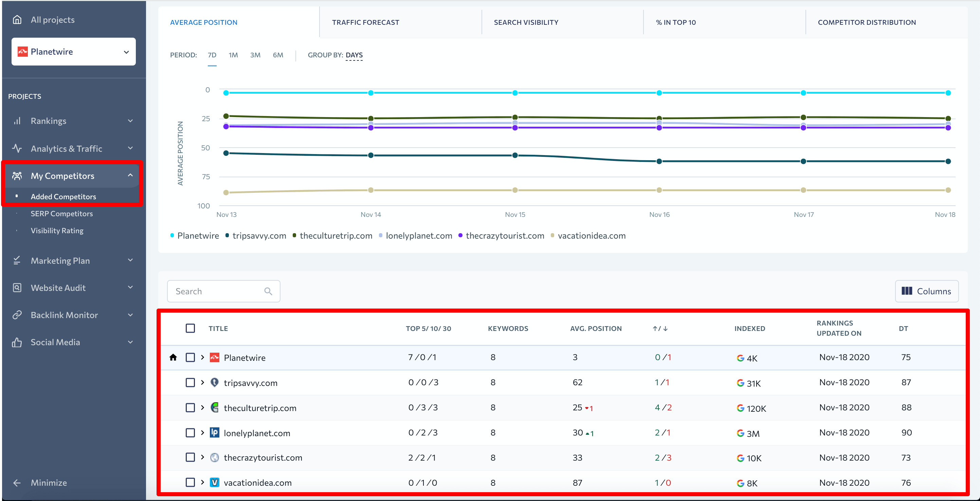Expand the Analytics & Traffic chevron

point(130,148)
